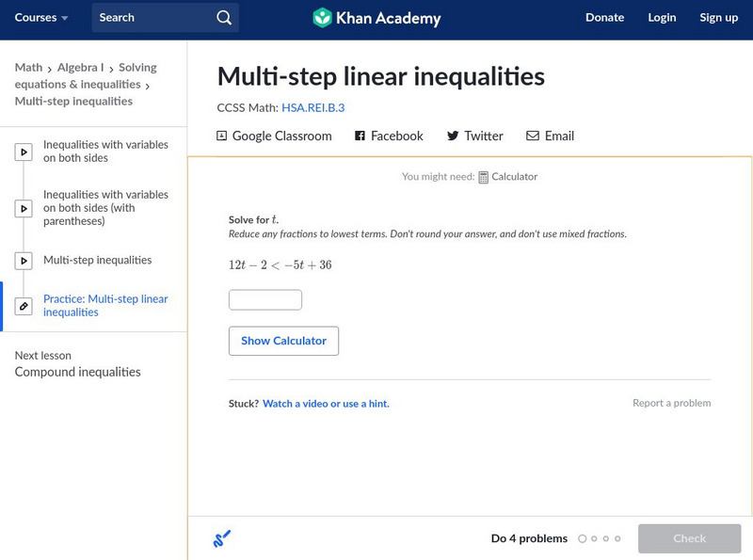
Task: Click the Login menu item
Action: pyautogui.click(x=662, y=18)
